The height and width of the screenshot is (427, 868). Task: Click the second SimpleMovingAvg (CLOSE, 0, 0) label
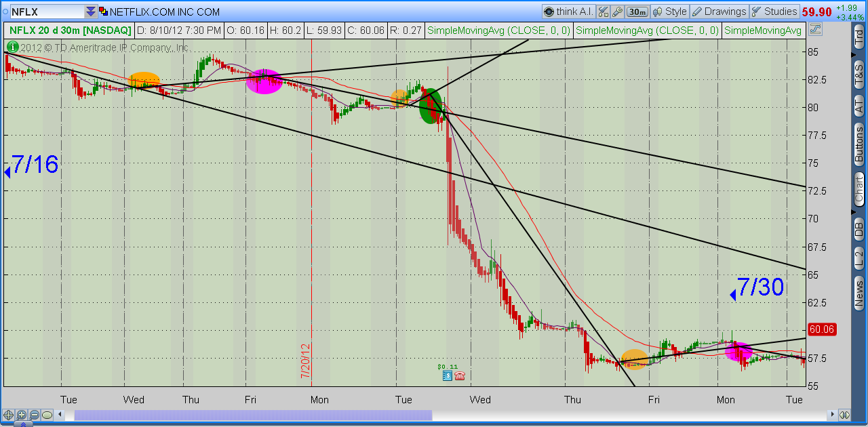point(648,30)
